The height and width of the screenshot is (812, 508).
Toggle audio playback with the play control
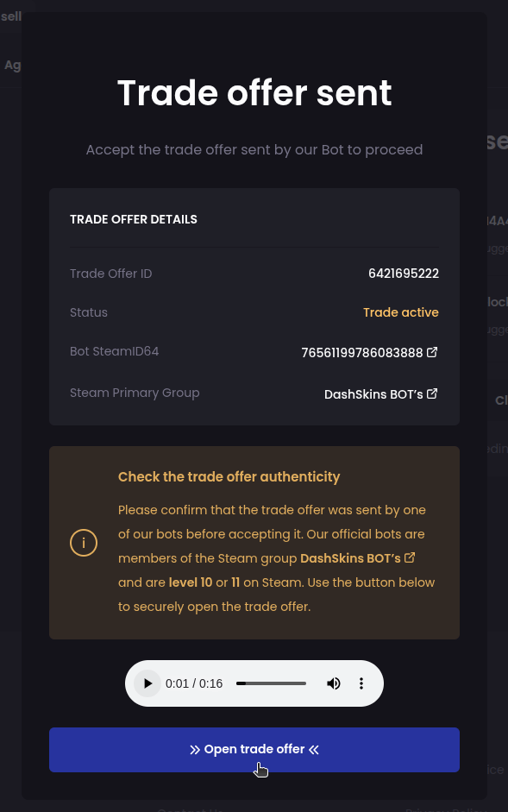click(x=147, y=683)
